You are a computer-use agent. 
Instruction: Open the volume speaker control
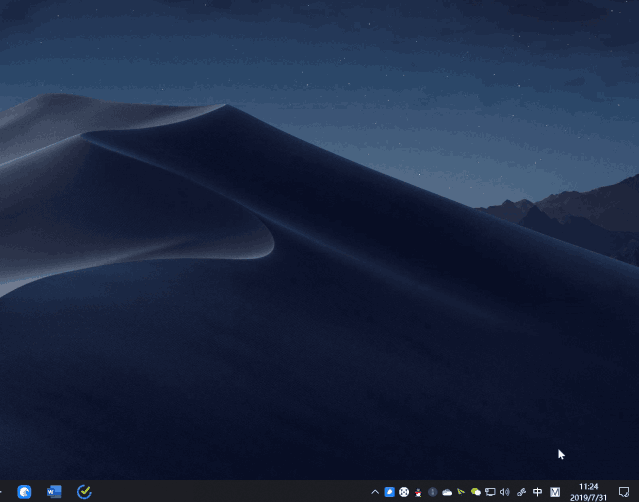pos(505,492)
